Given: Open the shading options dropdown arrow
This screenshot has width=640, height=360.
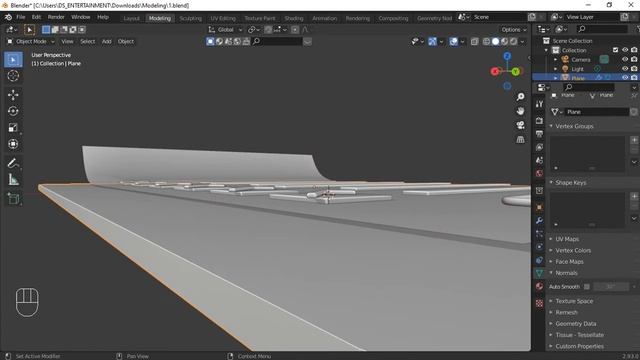Looking at the screenshot, I should pyautogui.click(x=522, y=41).
